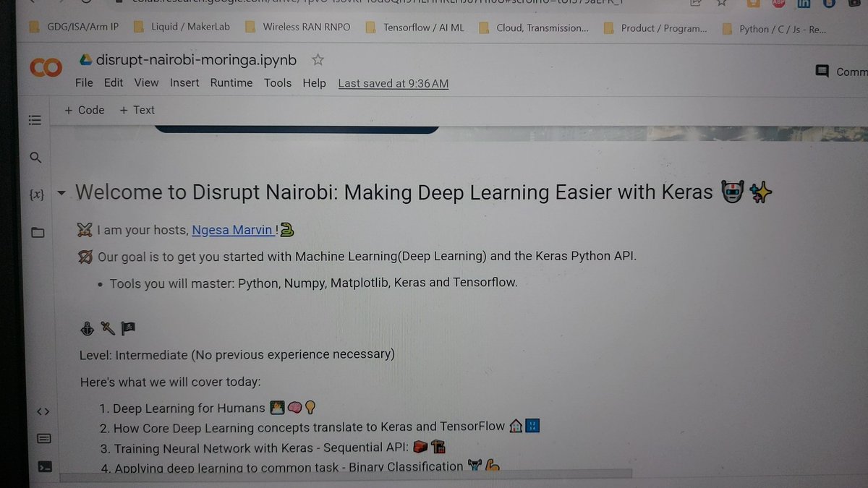Click the horizontal scrollbar at the bottom
Screen dimensions: 868x488
pyautogui.click(x=347, y=476)
